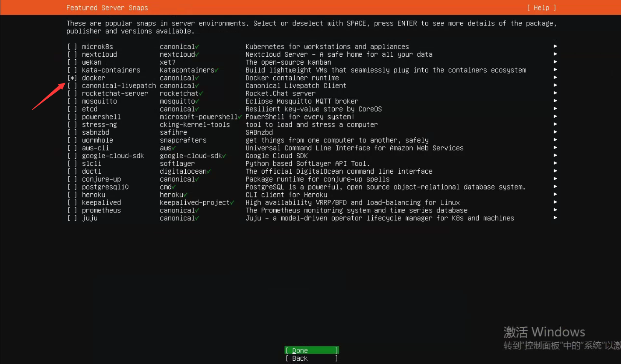Viewport: 621px width, 364px height.
Task: Click description 'Docker container runtime'
Action: pyautogui.click(x=292, y=78)
